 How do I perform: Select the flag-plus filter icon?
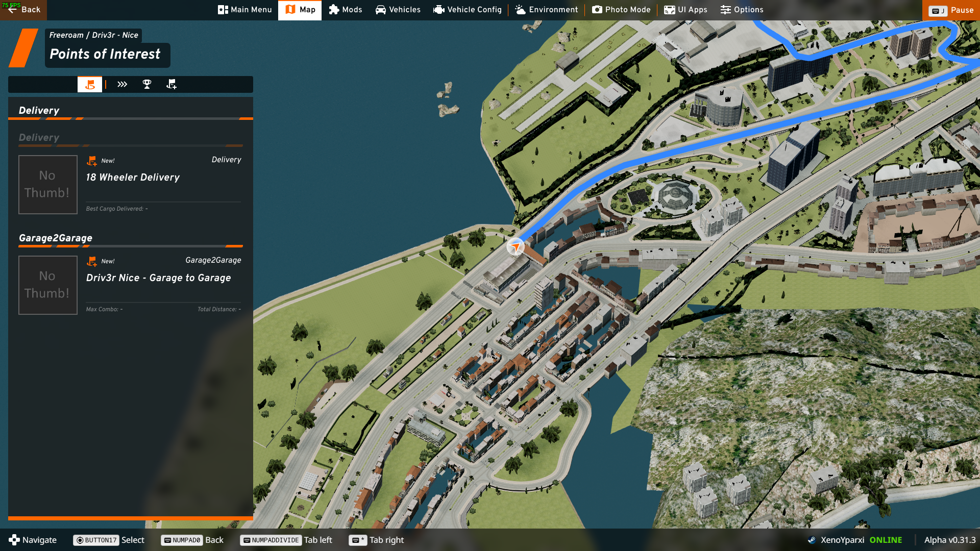coord(171,84)
